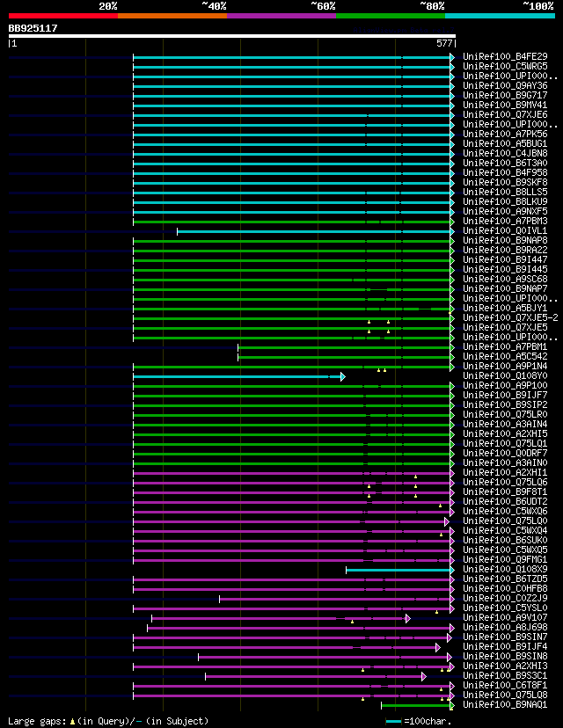
Task: Select the UniRef100_C0Z2J9 label
Action: (505, 599)
